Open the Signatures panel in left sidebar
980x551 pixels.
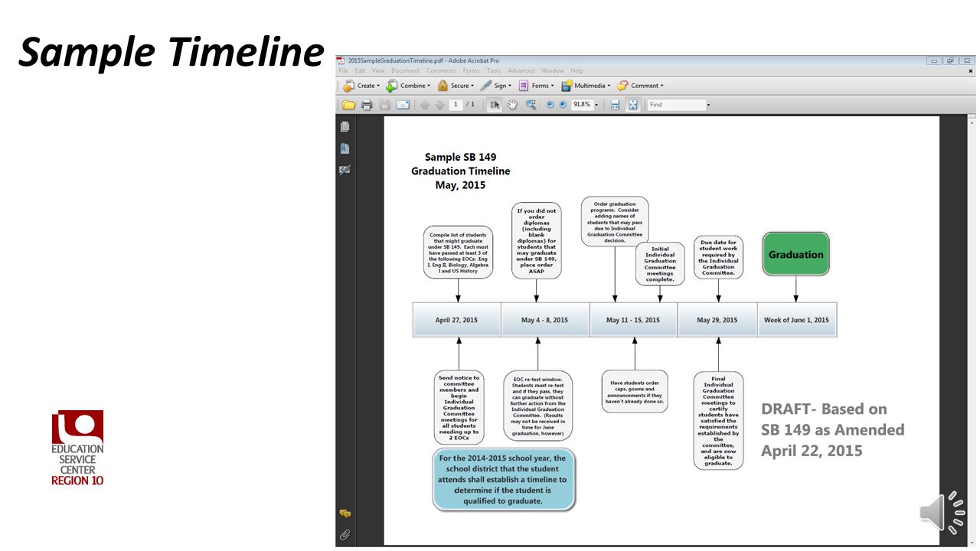tap(345, 170)
